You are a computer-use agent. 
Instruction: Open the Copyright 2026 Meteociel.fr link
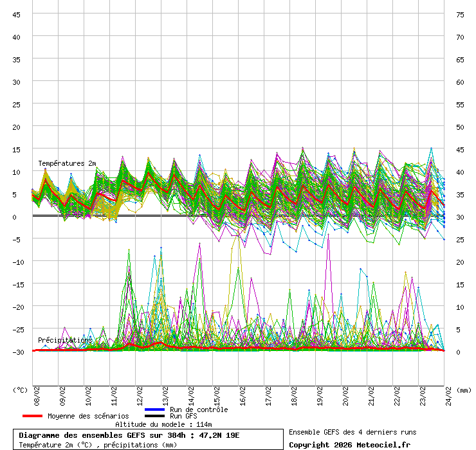[x=349, y=445]
